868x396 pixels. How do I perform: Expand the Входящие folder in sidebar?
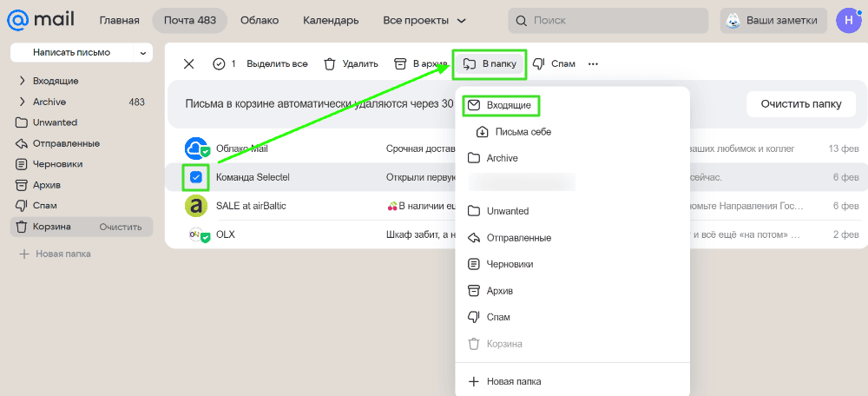(23, 81)
